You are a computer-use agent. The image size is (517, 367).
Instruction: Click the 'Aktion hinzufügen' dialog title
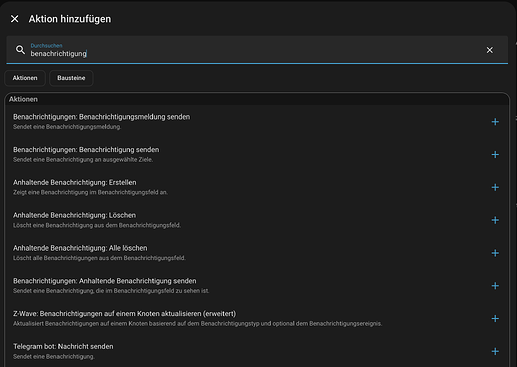click(70, 19)
